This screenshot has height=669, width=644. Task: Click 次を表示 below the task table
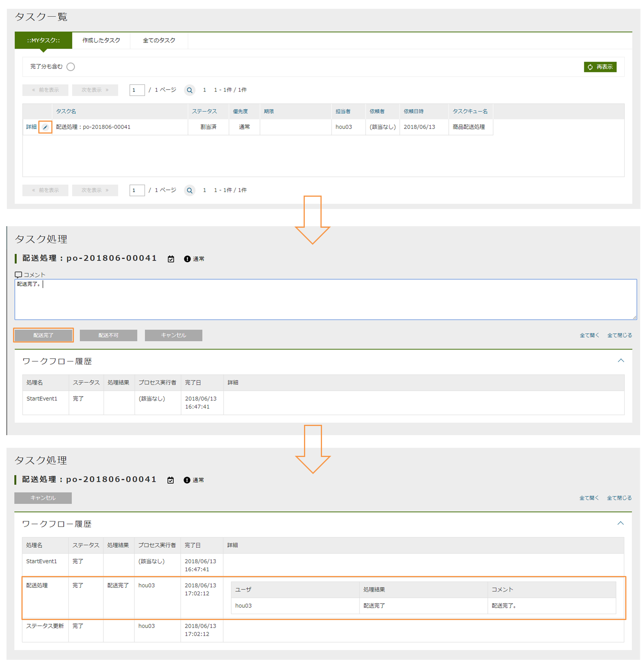pyautogui.click(x=95, y=191)
